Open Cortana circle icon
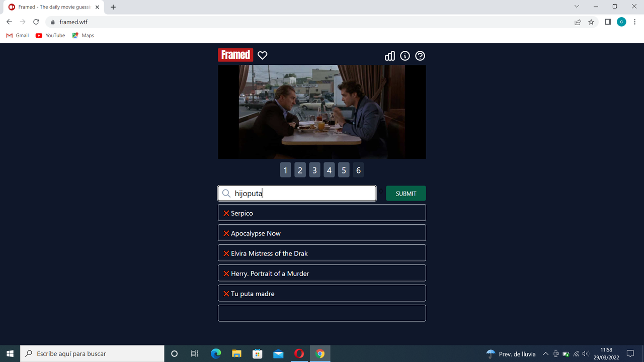The image size is (644, 362). click(x=174, y=354)
